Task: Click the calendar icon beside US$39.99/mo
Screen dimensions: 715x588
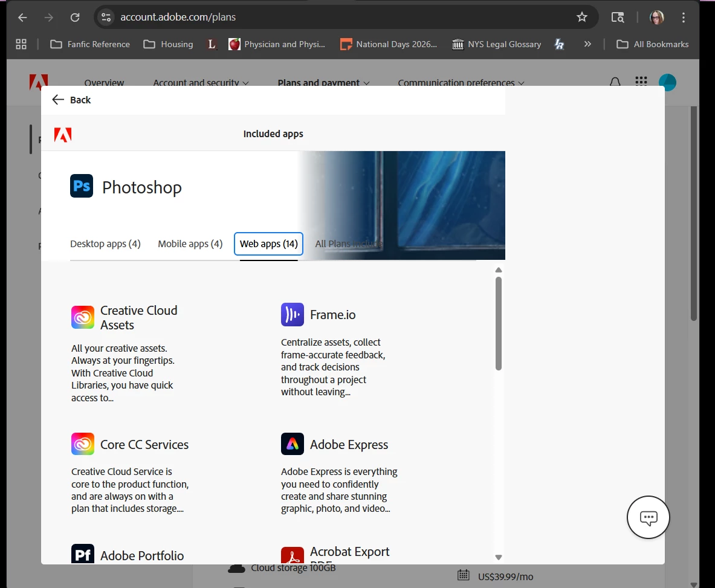Action: [x=464, y=575]
